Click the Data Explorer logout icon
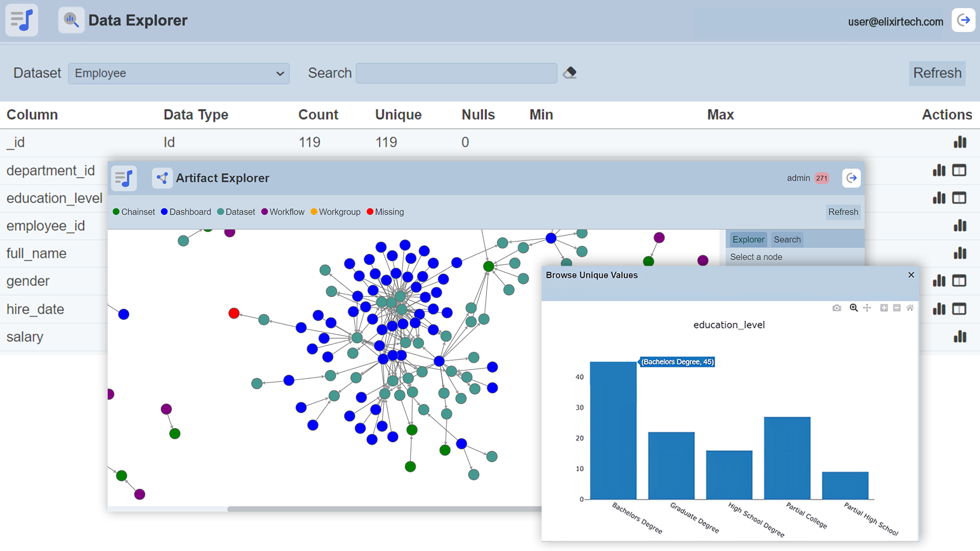The width and height of the screenshot is (980, 551). click(x=964, y=20)
